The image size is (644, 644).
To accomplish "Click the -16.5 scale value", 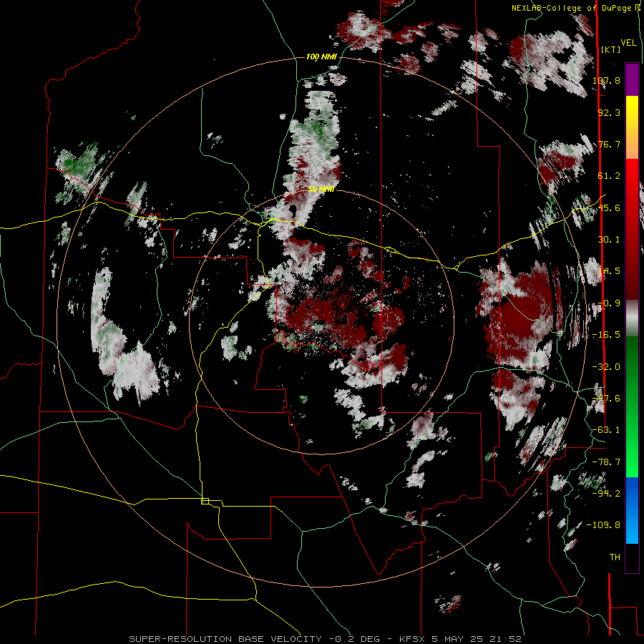I will pos(607,335).
